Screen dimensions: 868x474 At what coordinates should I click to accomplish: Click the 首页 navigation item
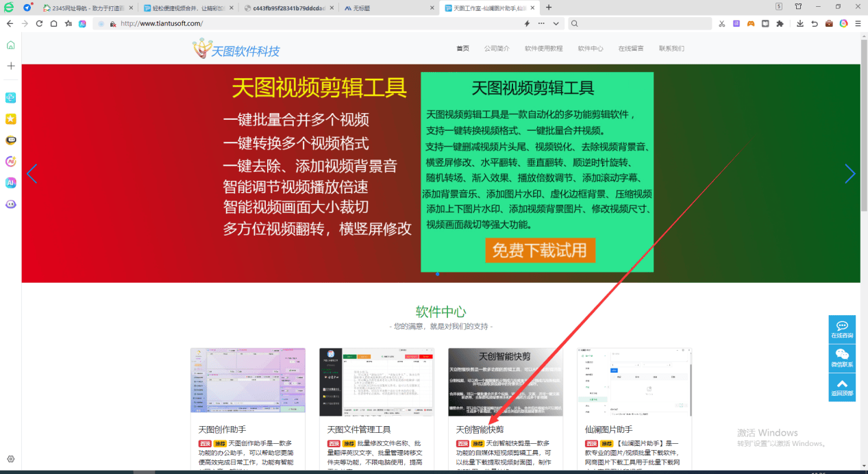pos(463,49)
